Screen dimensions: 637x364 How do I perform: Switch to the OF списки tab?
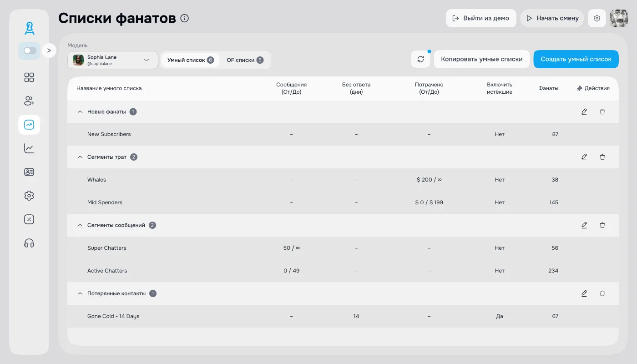(x=245, y=60)
